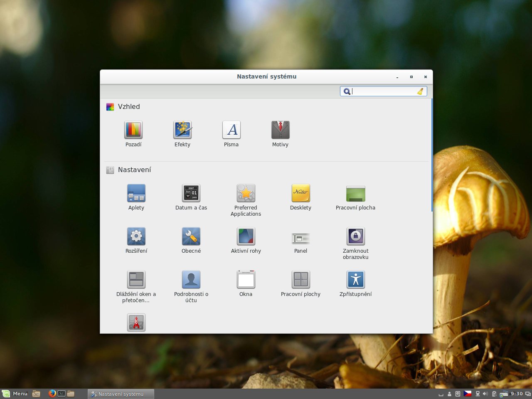Open the Obecné general settings
Viewport: 532px width, 399px height.
pyautogui.click(x=191, y=236)
